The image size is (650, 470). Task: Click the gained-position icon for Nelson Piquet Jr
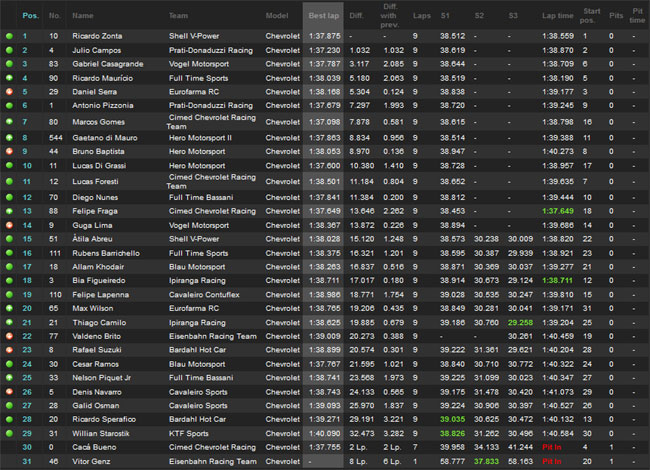coord(9,378)
